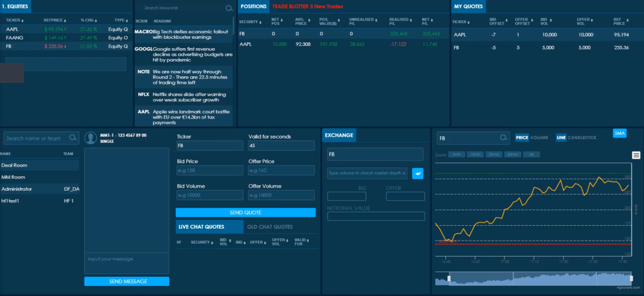644x296 pixels.
Task: Sort equities by the TICKER sort icon
Action: click(23, 20)
